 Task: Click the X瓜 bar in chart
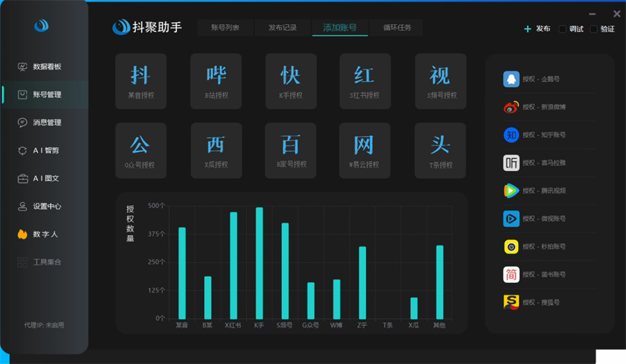(x=414, y=308)
